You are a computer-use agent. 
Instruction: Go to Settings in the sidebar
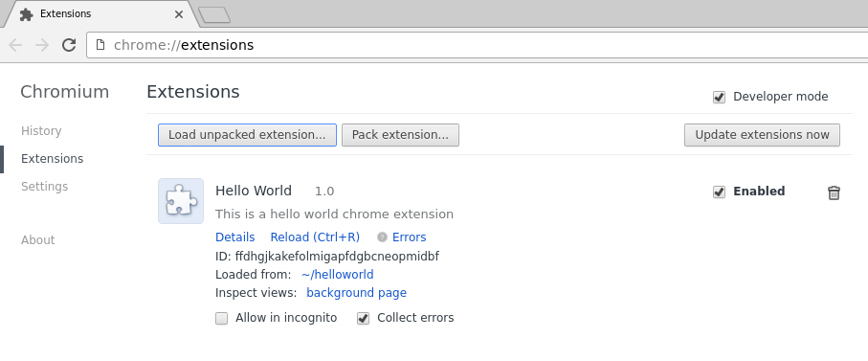[x=44, y=186]
